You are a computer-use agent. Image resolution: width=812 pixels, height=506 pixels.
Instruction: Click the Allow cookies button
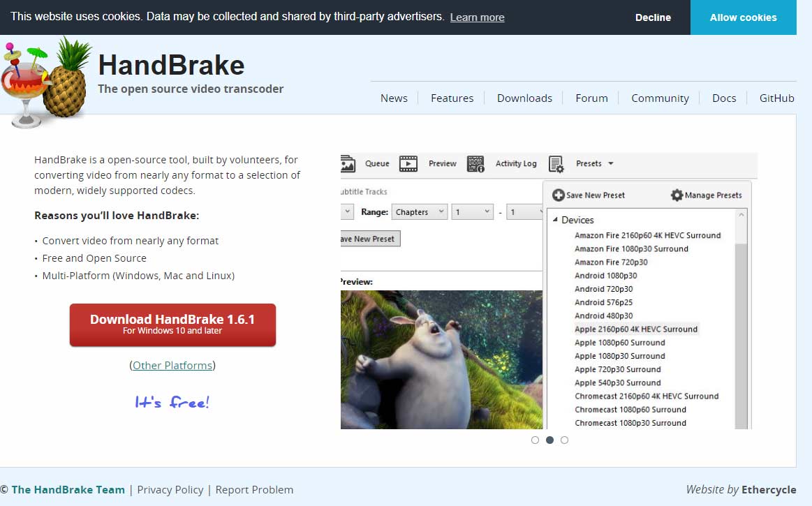click(743, 17)
